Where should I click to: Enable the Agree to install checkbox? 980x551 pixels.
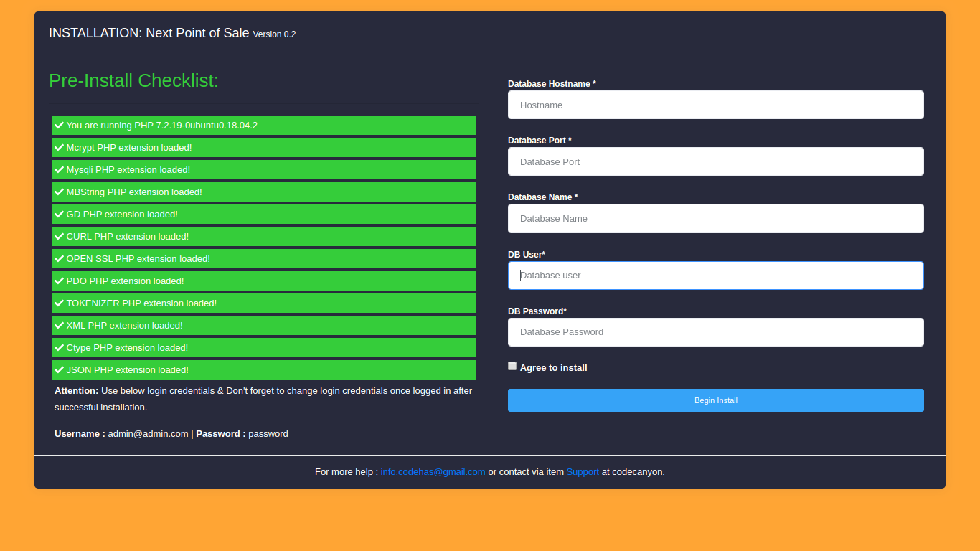(512, 366)
